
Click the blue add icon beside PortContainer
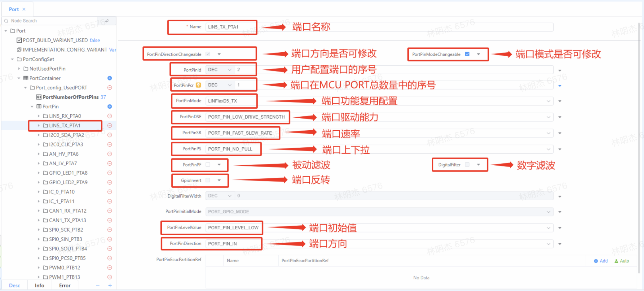[x=109, y=78]
